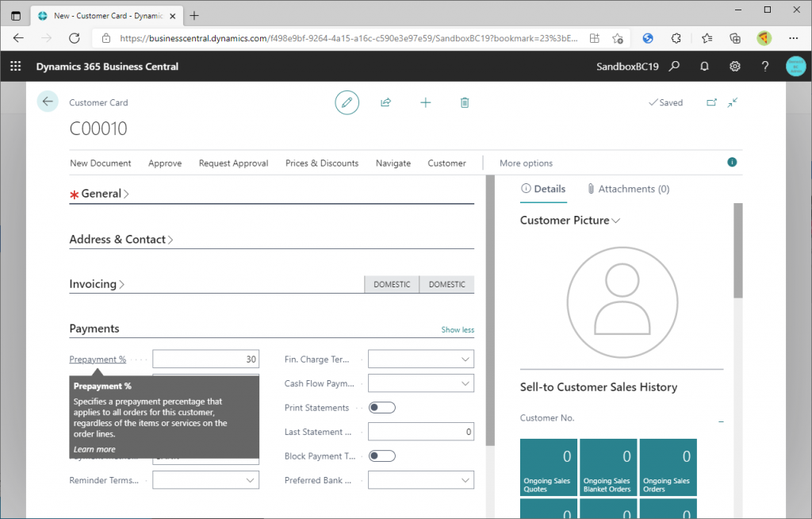
Task: Click the customer picture placeholder
Action: 622,302
